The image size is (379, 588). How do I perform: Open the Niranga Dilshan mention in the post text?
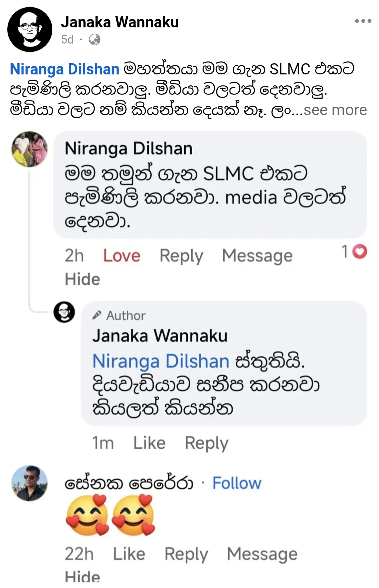[x=65, y=70]
